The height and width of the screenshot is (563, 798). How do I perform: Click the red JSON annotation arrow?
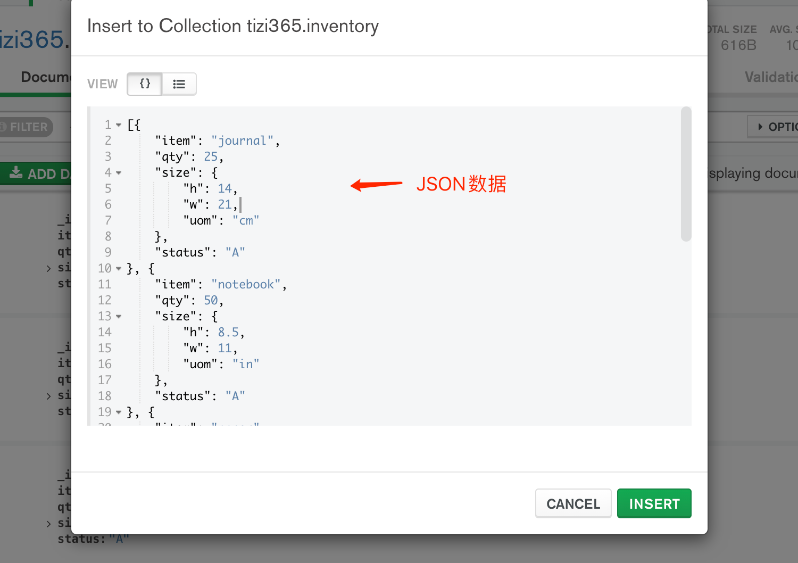375,185
